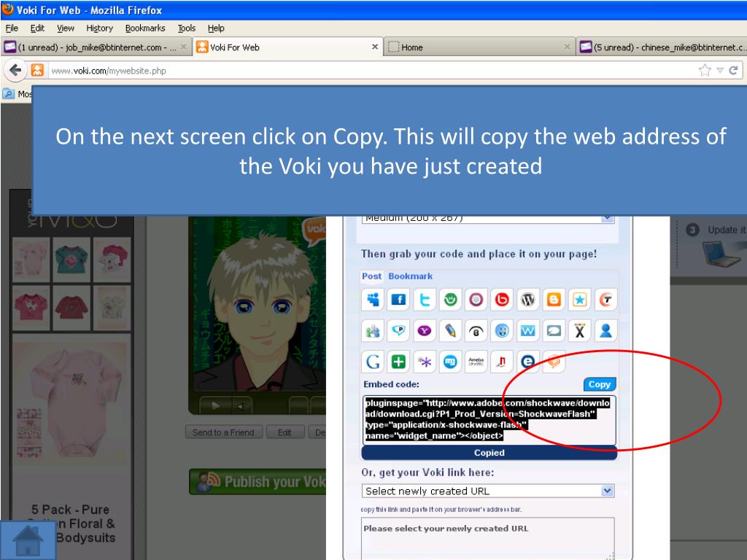Click the pink bodysuit advert image

71,399
